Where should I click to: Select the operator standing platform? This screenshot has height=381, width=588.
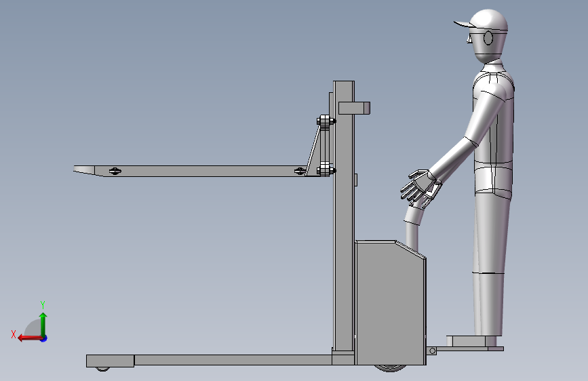coord(469,348)
